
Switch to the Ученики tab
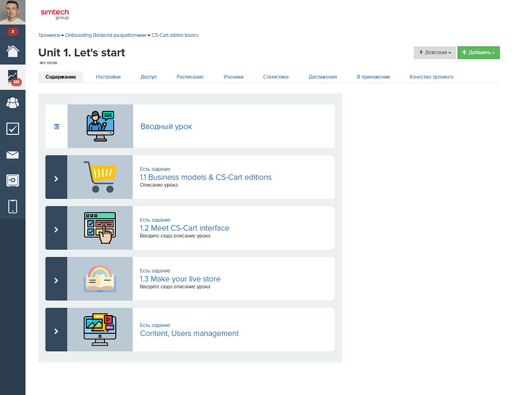233,77
